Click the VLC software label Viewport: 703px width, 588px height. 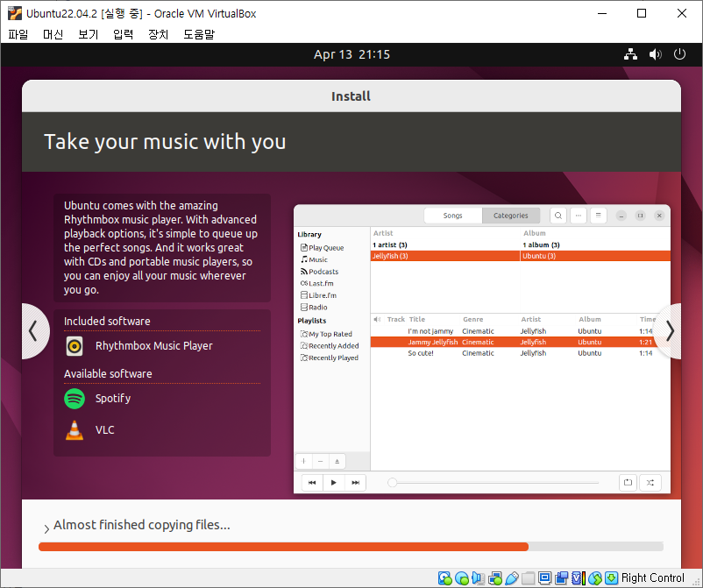click(x=104, y=430)
